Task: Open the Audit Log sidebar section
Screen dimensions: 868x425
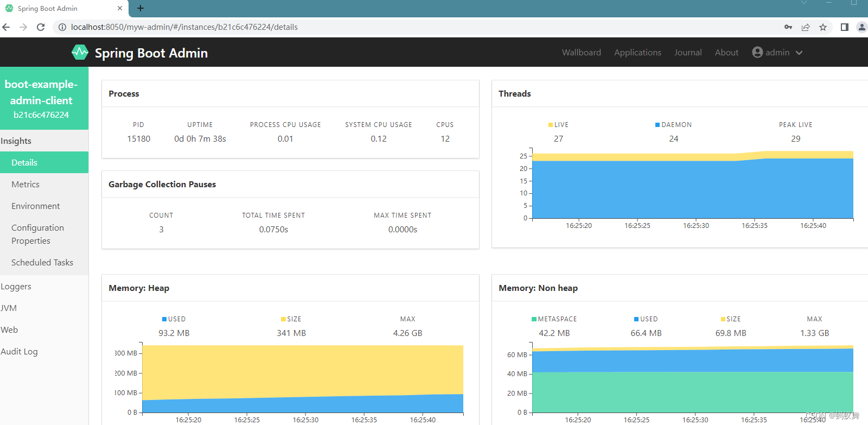Action: [x=44, y=351]
